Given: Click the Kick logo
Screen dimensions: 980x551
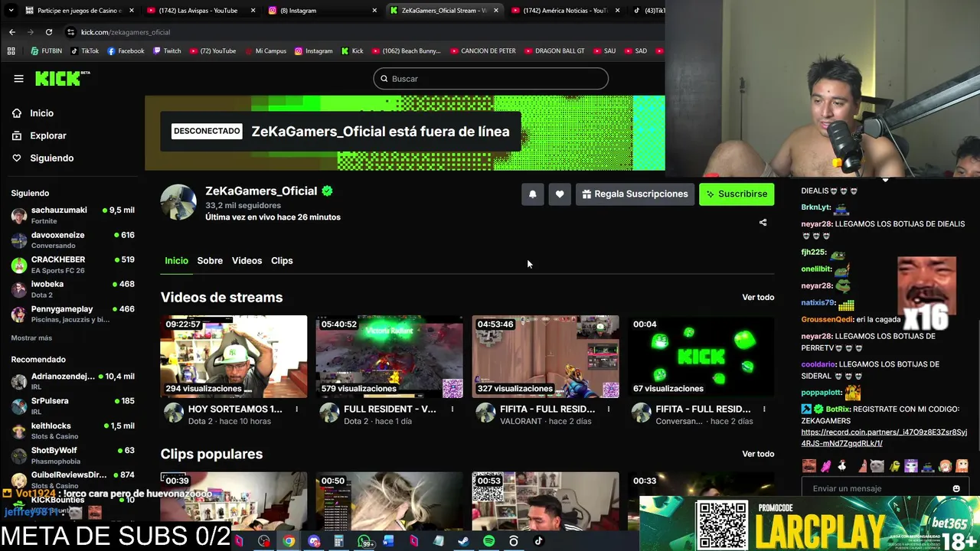Looking at the screenshot, I should (62, 78).
